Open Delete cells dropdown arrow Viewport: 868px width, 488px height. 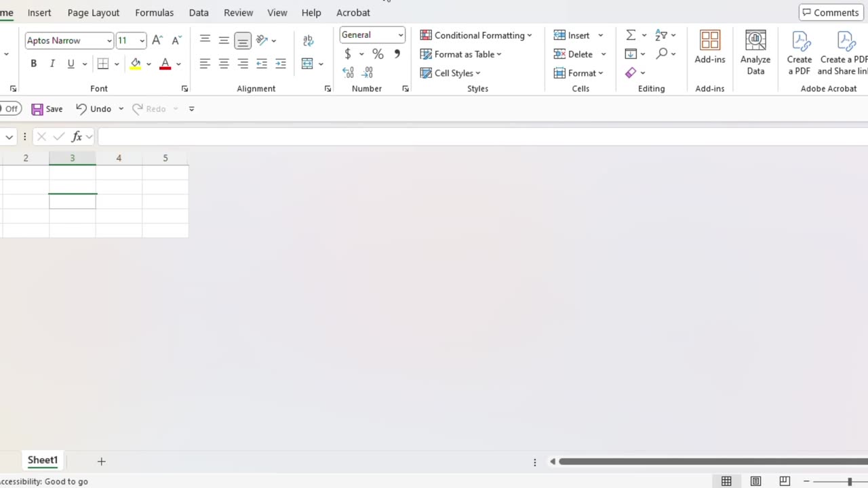pos(603,54)
